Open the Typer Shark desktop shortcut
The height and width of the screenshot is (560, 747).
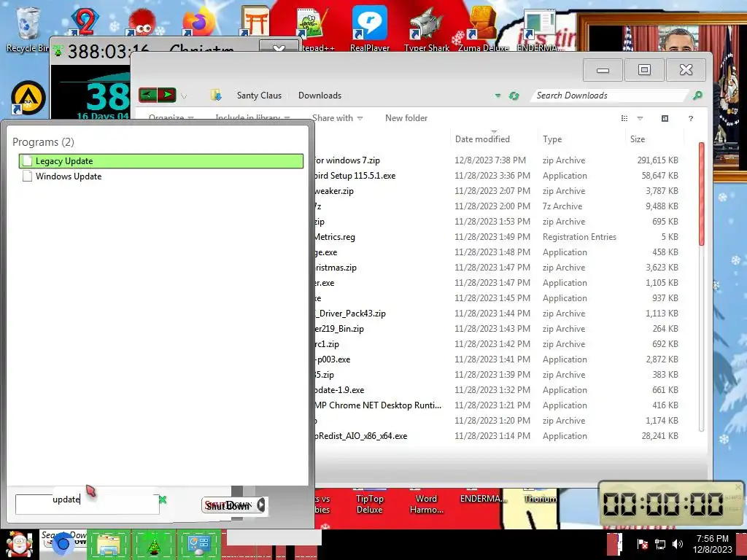point(426,28)
